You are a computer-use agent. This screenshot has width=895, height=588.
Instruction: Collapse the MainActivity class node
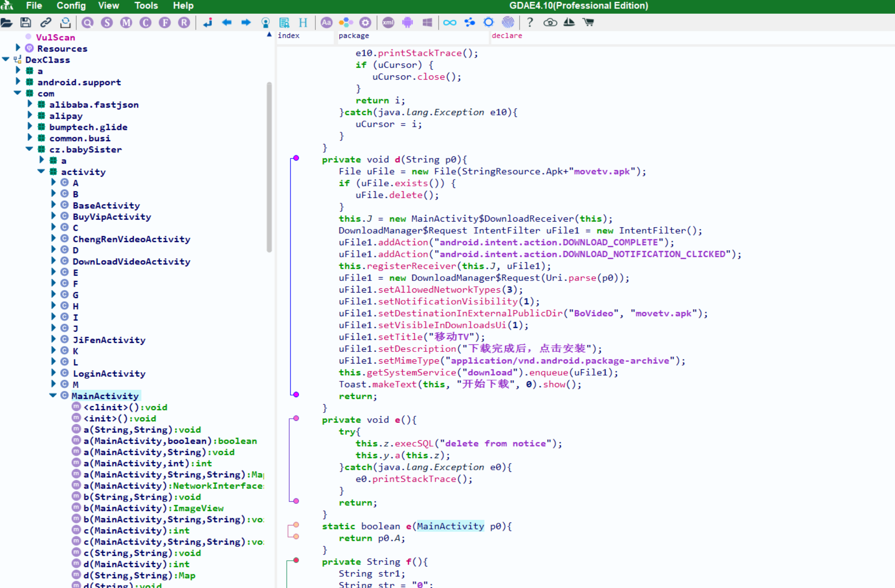[53, 395]
